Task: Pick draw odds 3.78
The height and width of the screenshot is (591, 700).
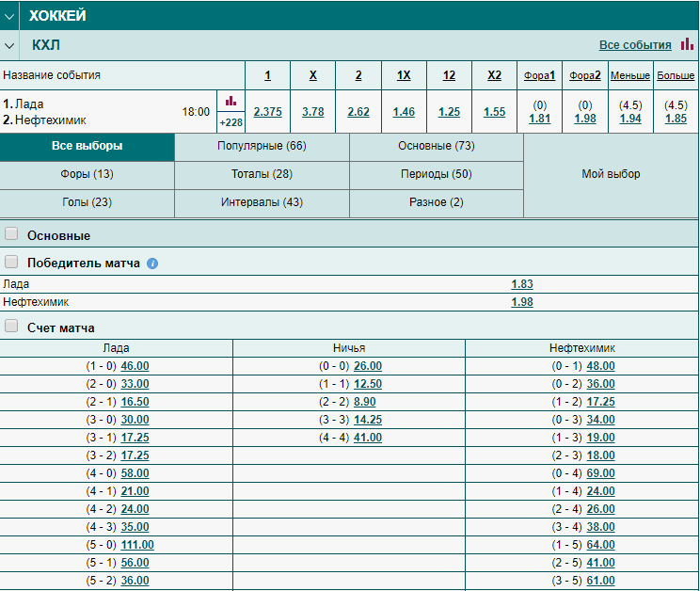Action: 313,112
